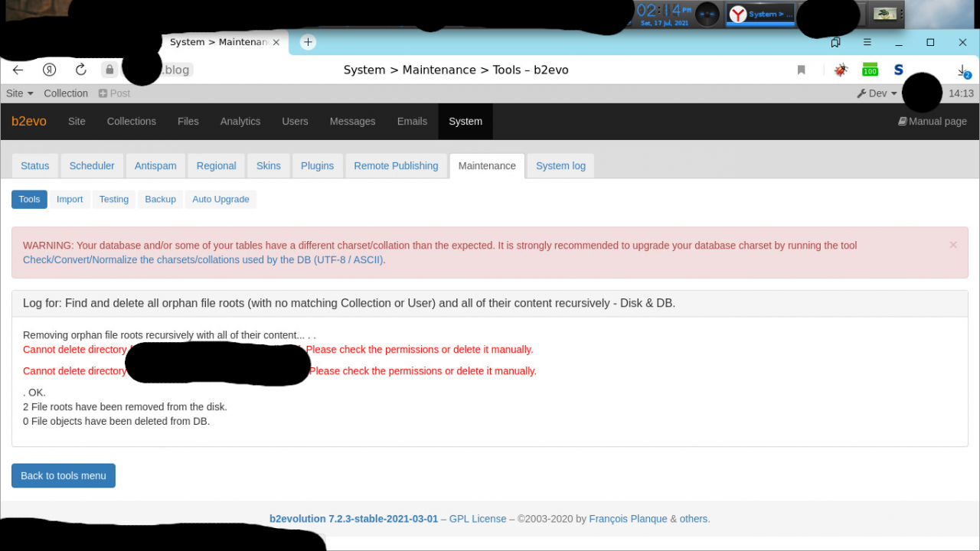Switch to the Scheduler tab

(x=92, y=166)
